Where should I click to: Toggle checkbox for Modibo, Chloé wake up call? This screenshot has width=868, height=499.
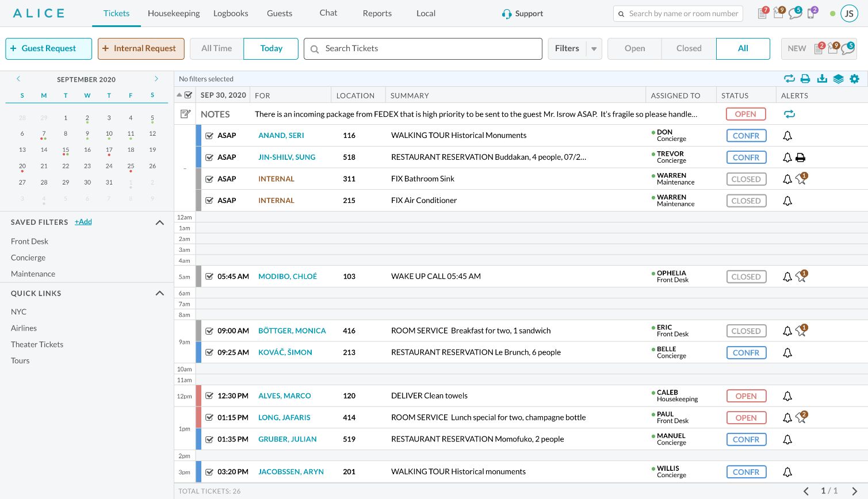[209, 277]
